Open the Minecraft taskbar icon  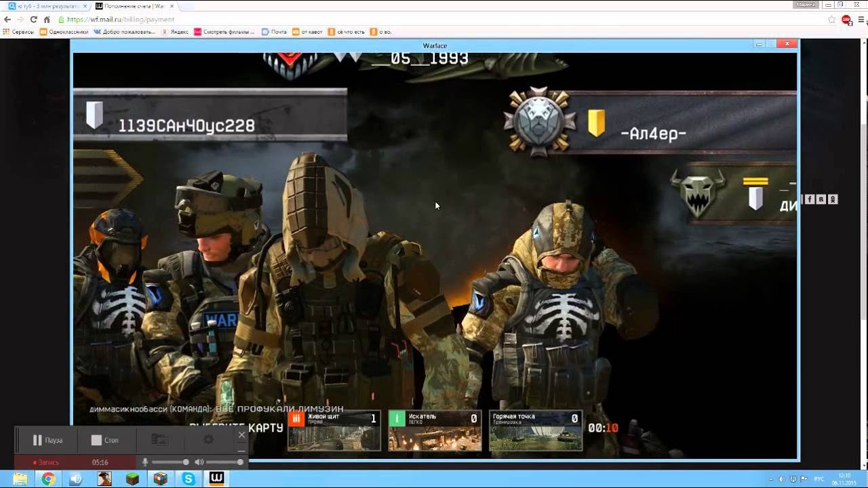click(132, 479)
